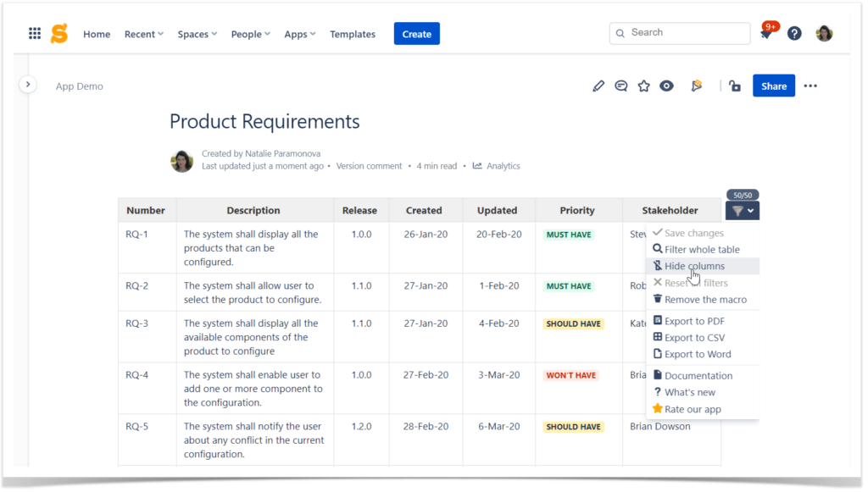
Task: Expand the Spaces dropdown
Action: 197,34
